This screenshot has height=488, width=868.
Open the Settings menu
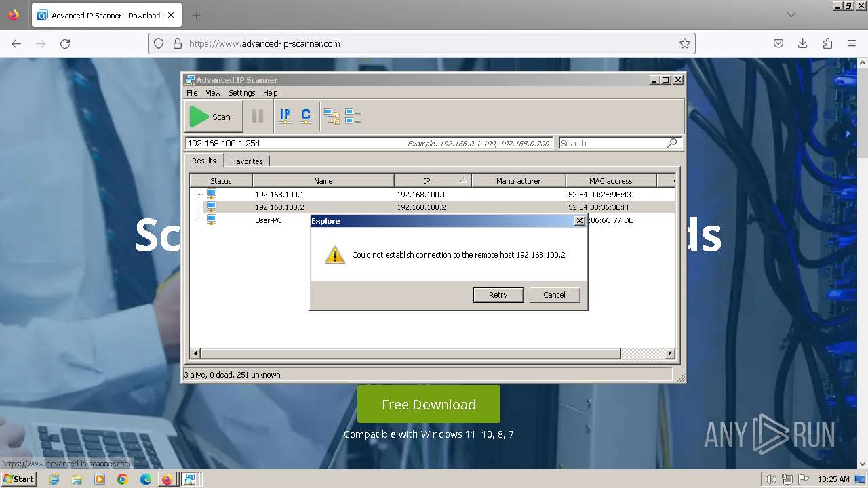point(242,93)
